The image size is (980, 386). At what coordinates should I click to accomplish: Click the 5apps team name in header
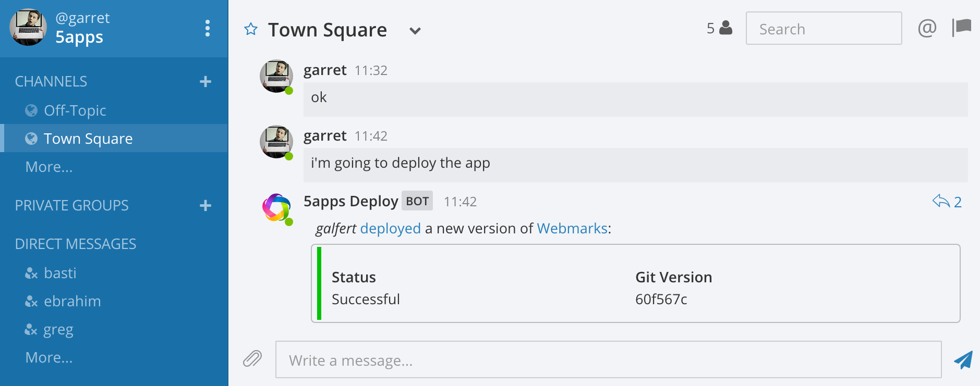79,38
